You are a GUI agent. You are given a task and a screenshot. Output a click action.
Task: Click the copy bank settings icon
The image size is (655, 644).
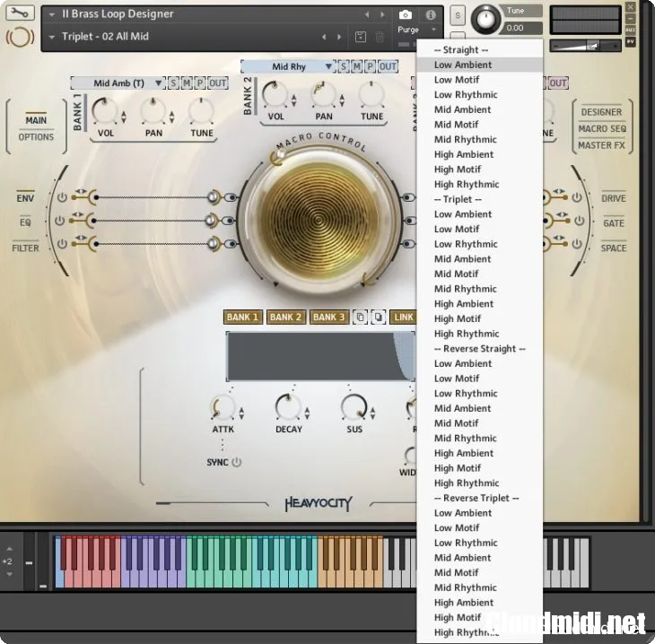pos(360,318)
